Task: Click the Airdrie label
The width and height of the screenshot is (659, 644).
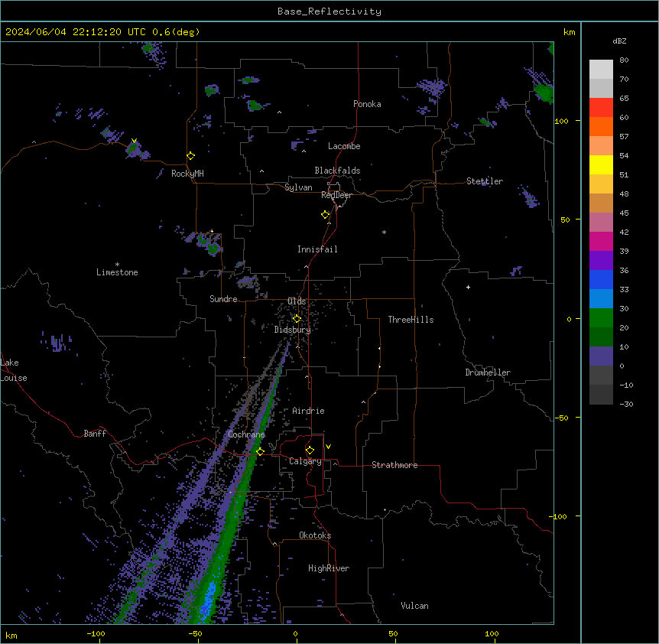Action: pyautogui.click(x=308, y=411)
